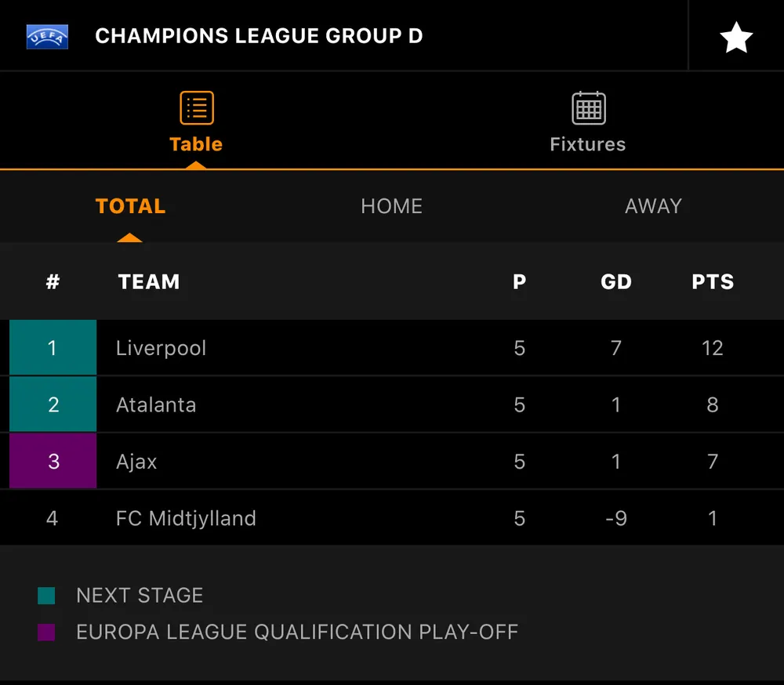This screenshot has height=685, width=784.
Task: Click the purple Europa League legend swatch
Action: click(46, 632)
